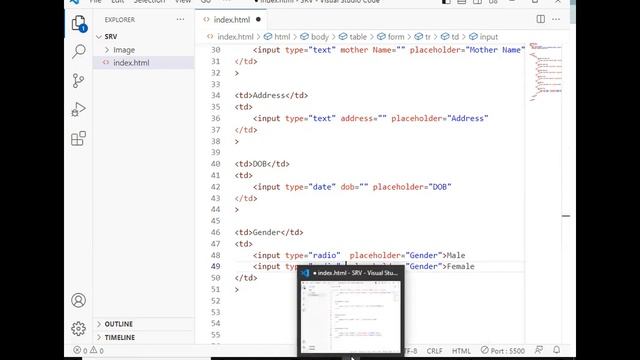
Task: Change the HTML language mode
Action: [461, 351]
